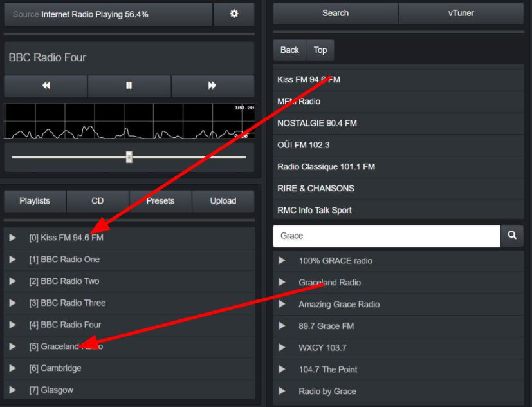Play preset [7] Glasgow
The image size is (532, 407).
pos(13,390)
